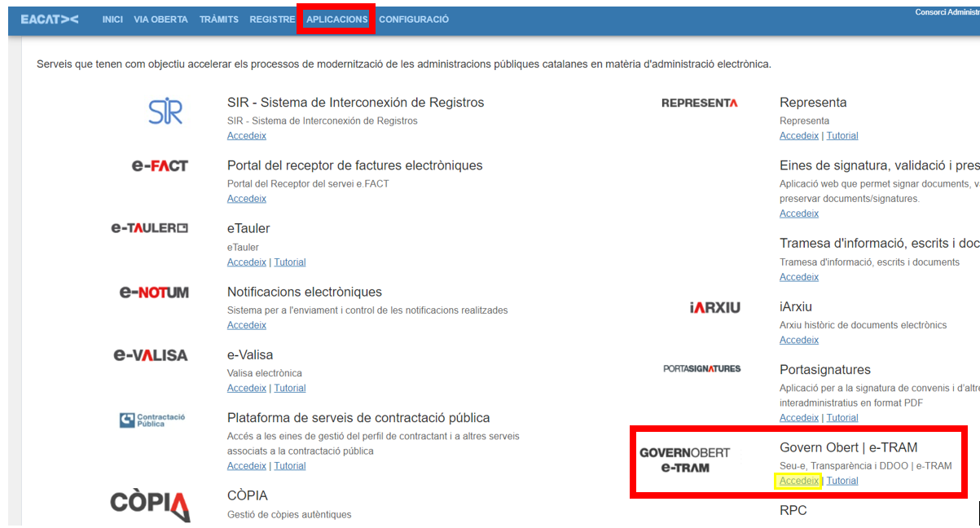Click the Contractació Pública logo
The image size is (980, 528).
pos(152,420)
